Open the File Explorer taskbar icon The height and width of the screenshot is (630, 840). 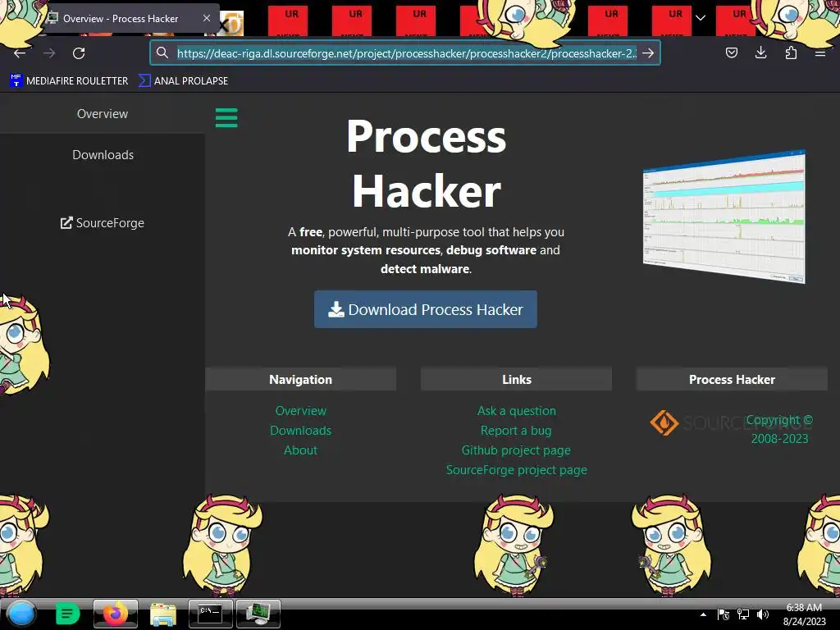pyautogui.click(x=163, y=614)
